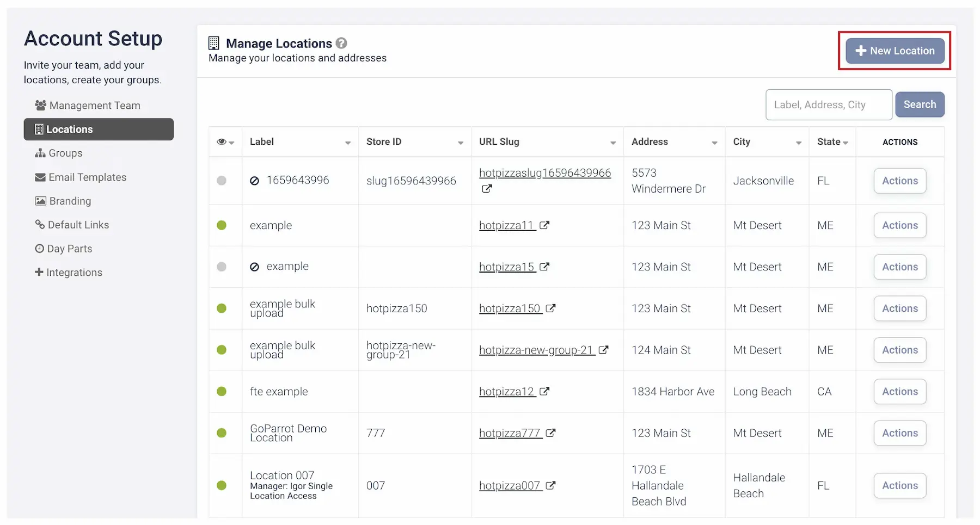Open external link icon next to hotpizza15
Screen dimensions: 980x525
544,267
